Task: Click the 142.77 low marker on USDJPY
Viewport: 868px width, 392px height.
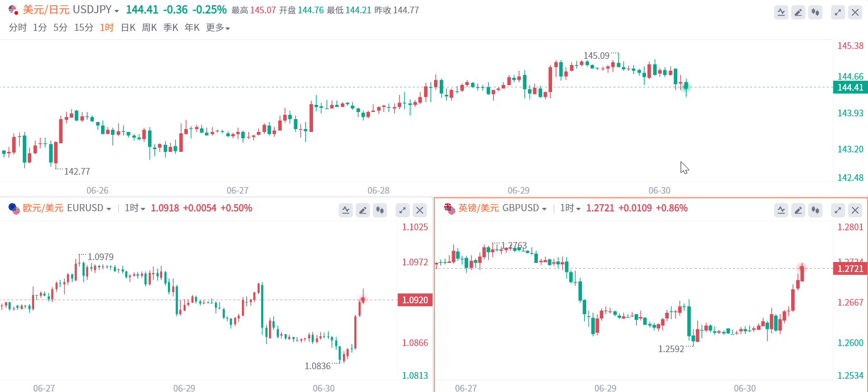Action: 77,171
